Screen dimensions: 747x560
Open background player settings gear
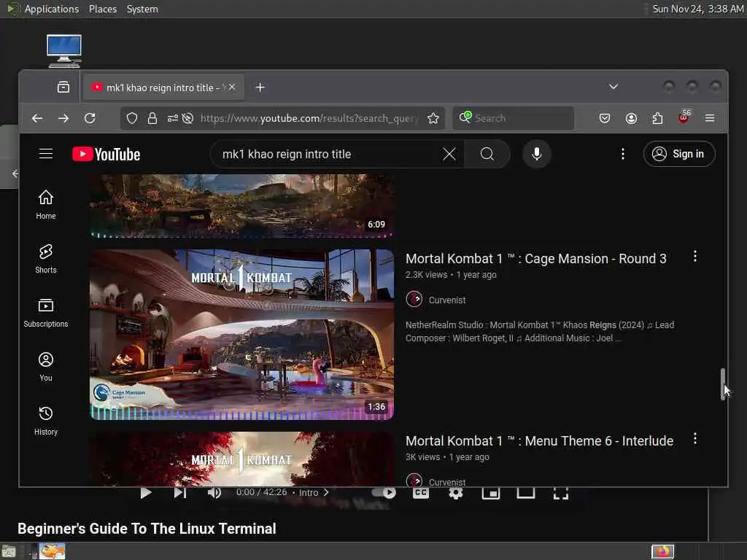455,493
